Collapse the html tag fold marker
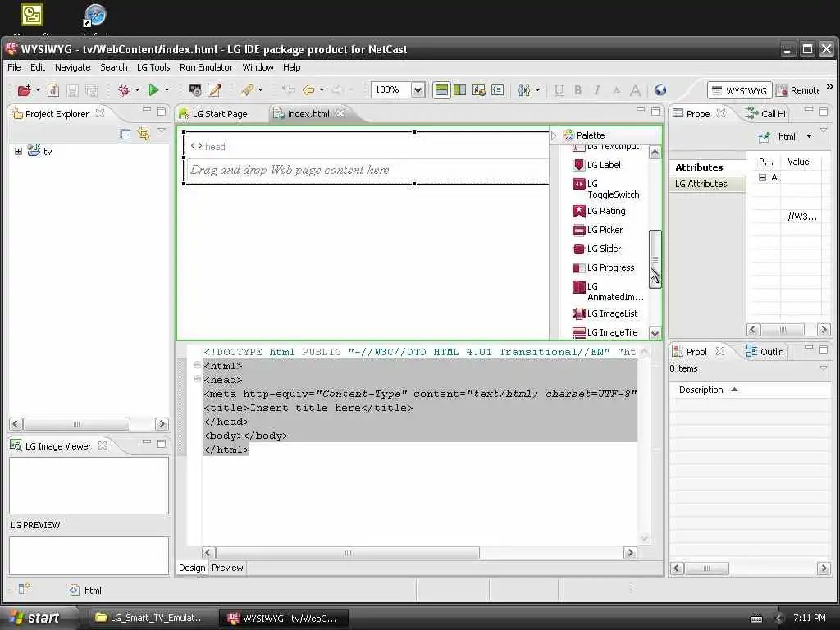 197,365
